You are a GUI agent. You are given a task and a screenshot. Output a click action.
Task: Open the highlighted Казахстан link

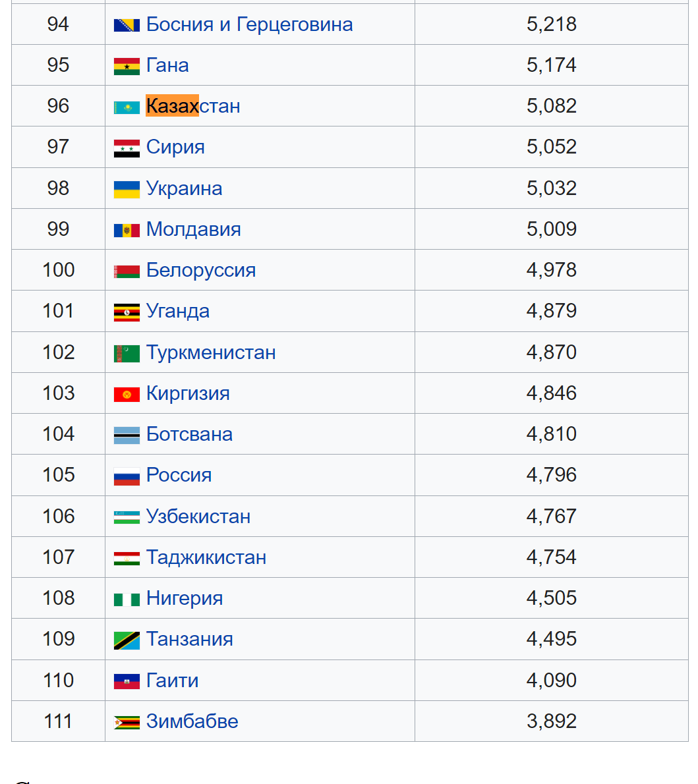coord(193,106)
